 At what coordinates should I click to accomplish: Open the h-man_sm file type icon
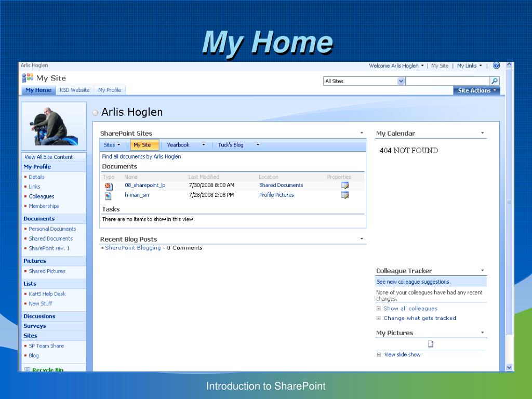(x=108, y=196)
